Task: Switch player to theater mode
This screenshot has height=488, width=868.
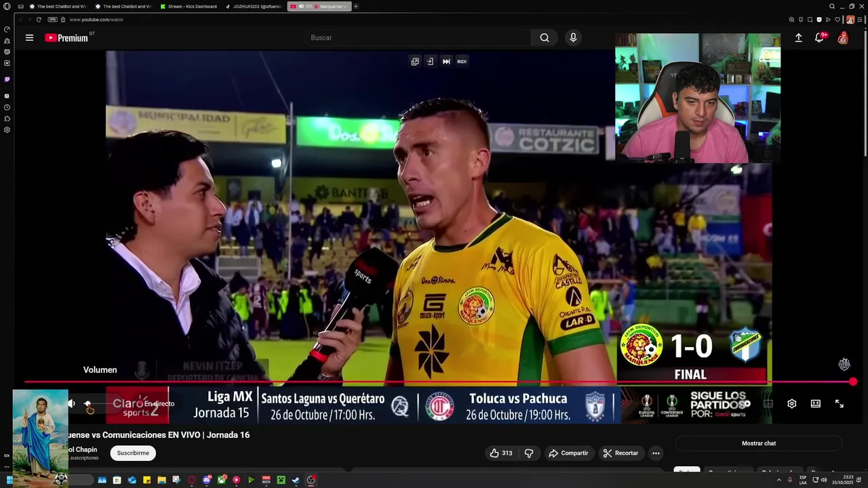Action: (x=815, y=403)
